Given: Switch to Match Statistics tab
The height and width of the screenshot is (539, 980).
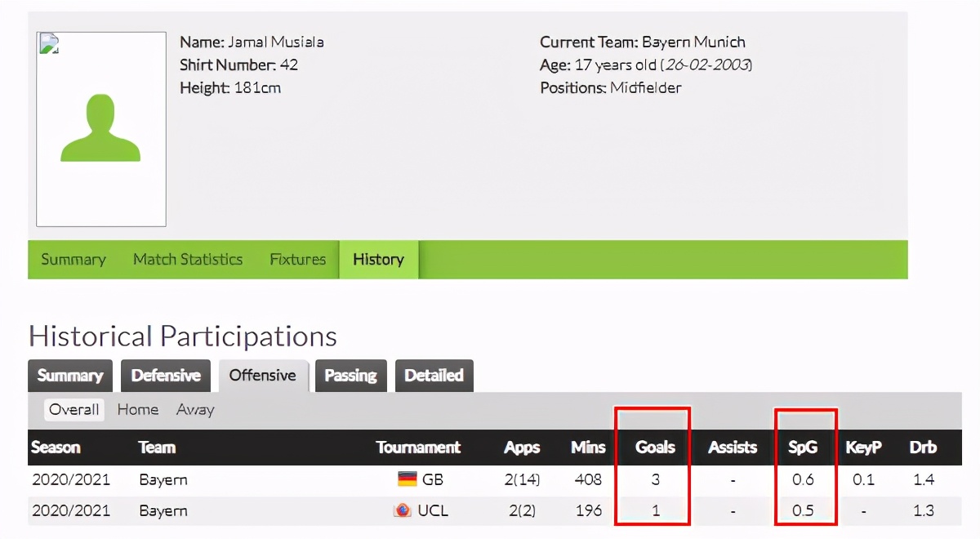Looking at the screenshot, I should (x=188, y=260).
